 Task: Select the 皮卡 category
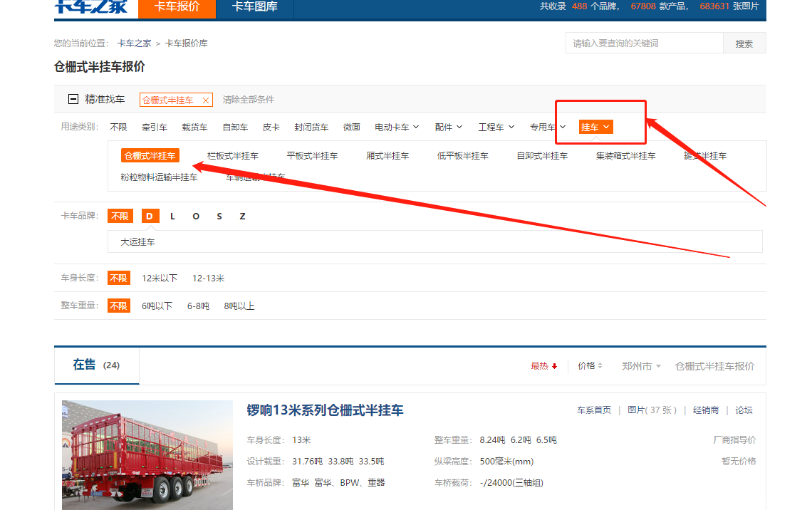tap(271, 127)
